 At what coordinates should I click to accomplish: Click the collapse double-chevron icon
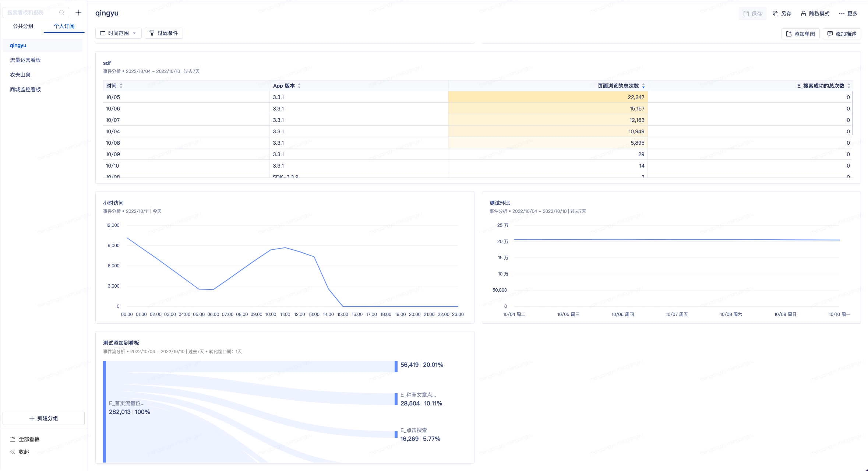13,452
